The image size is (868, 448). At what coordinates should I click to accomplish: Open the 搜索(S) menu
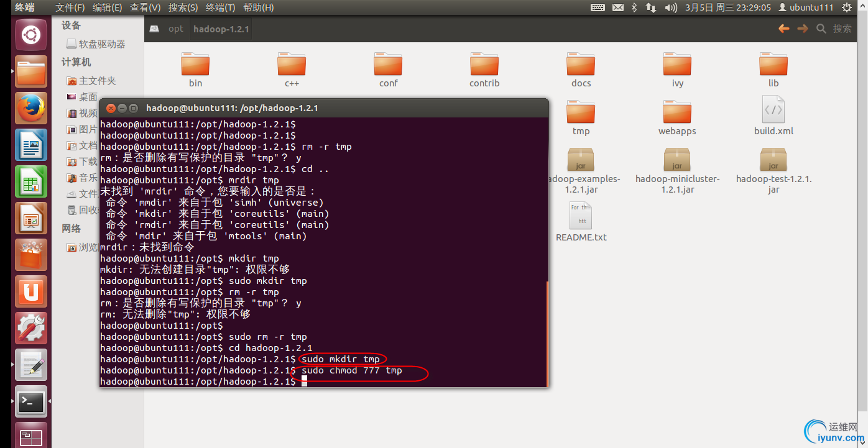183,7
